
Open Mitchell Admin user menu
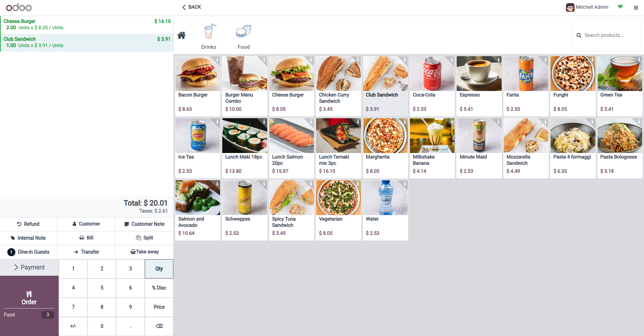tap(587, 7)
